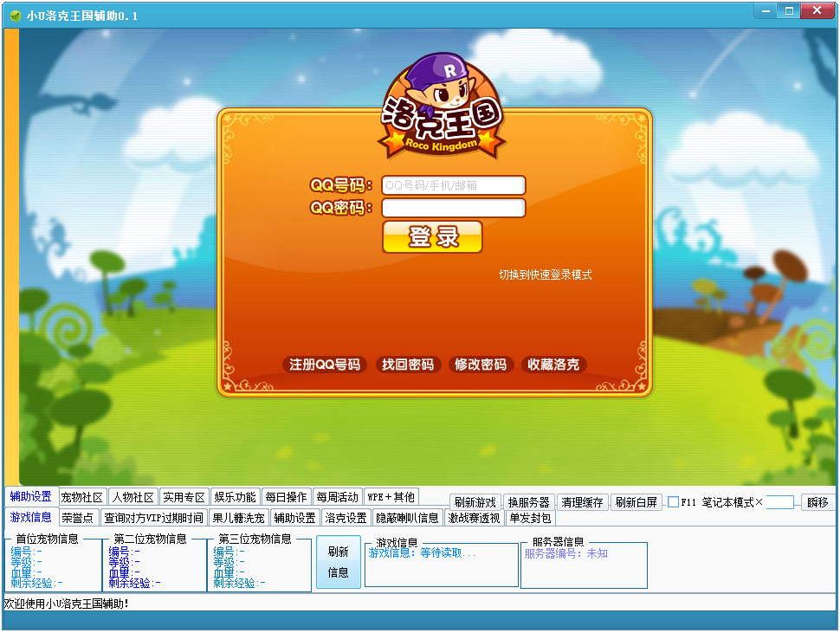Click 服务器编号: 未知 text

pyautogui.click(x=565, y=553)
